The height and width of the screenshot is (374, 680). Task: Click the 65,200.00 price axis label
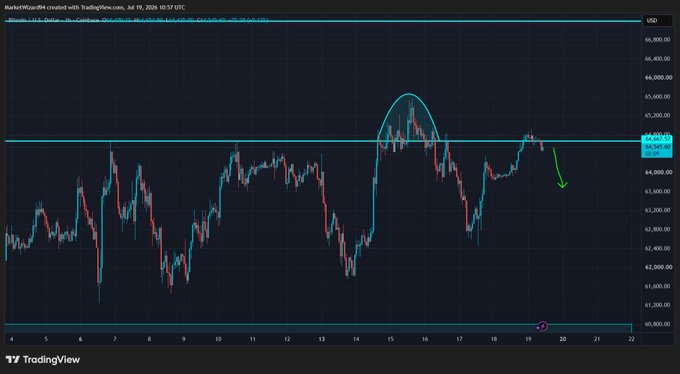(658, 115)
